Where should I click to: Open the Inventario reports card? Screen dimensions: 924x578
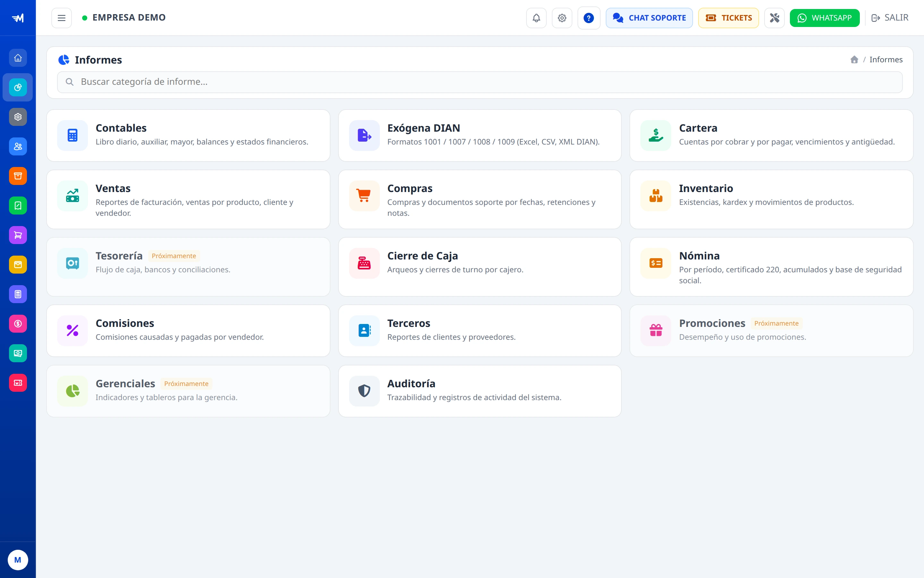tap(771, 199)
